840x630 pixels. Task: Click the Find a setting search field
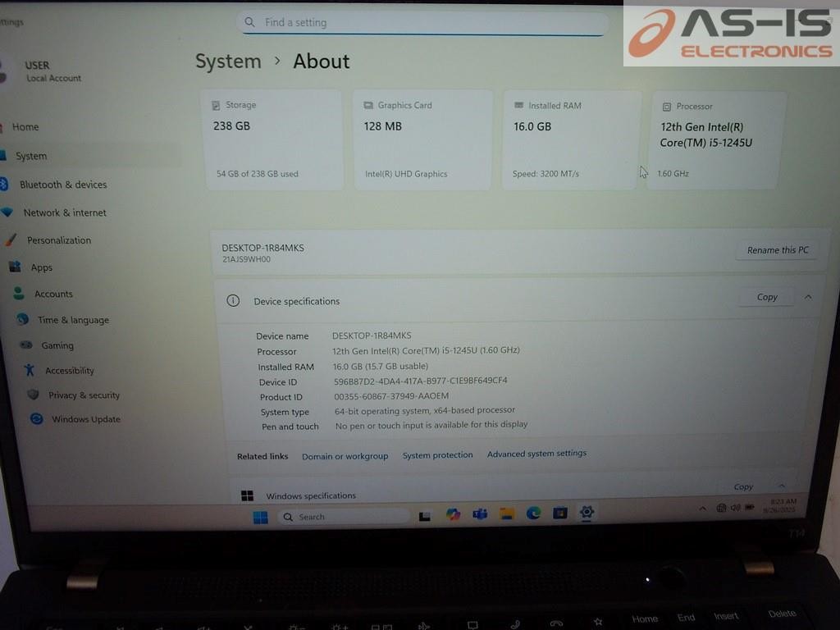click(422, 22)
